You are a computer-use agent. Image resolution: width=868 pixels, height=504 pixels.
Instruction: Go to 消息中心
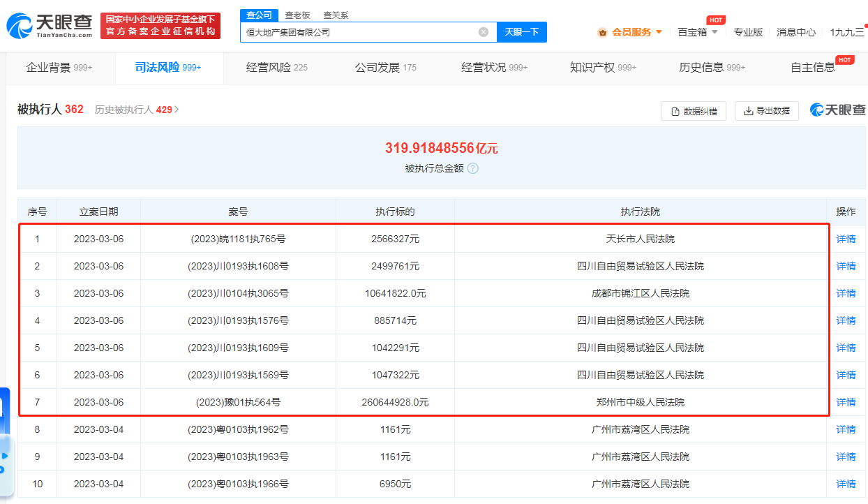[796, 32]
